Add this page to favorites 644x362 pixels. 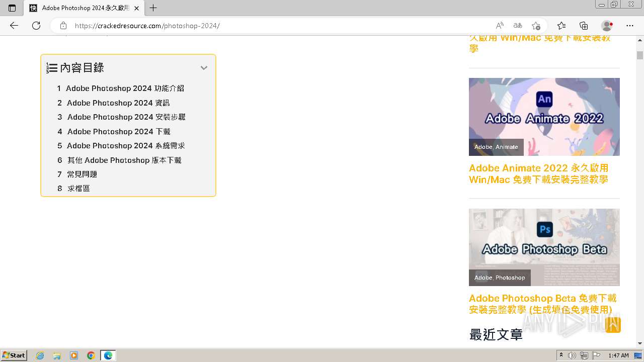click(536, 26)
